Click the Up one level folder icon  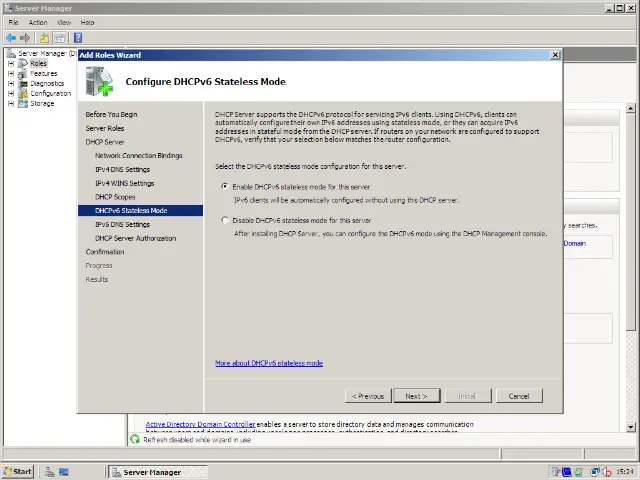(44, 38)
